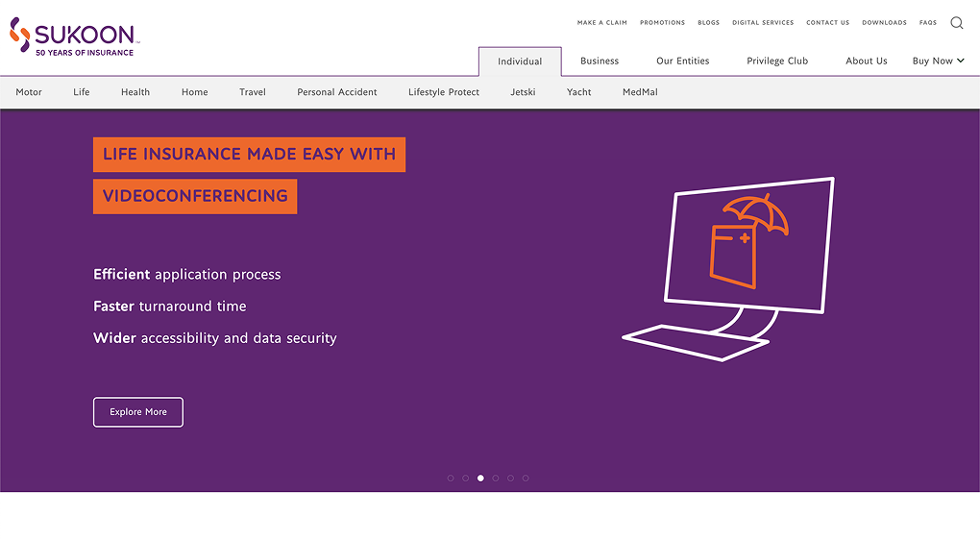980x540 pixels.
Task: Select the active third carousel dot
Action: [x=480, y=479]
